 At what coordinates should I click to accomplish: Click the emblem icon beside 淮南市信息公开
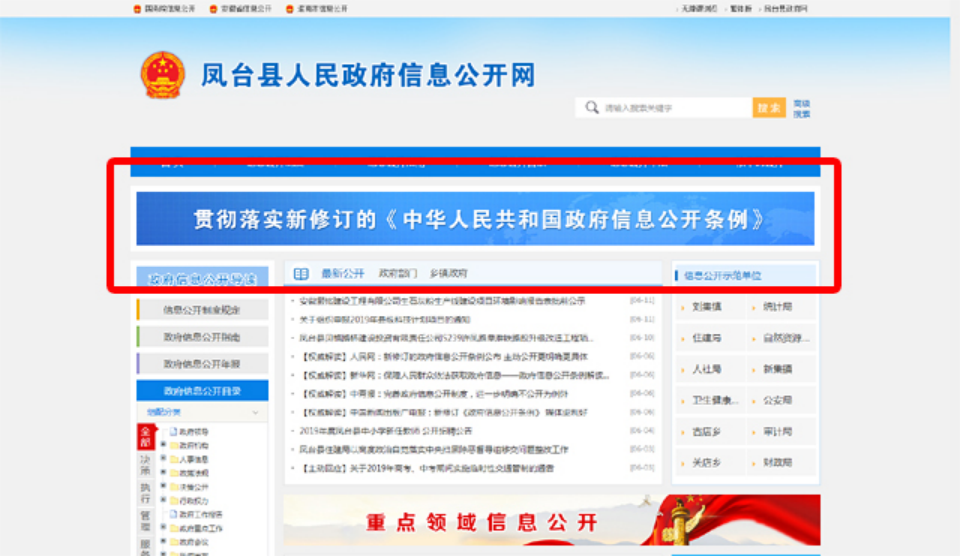pos(289,8)
